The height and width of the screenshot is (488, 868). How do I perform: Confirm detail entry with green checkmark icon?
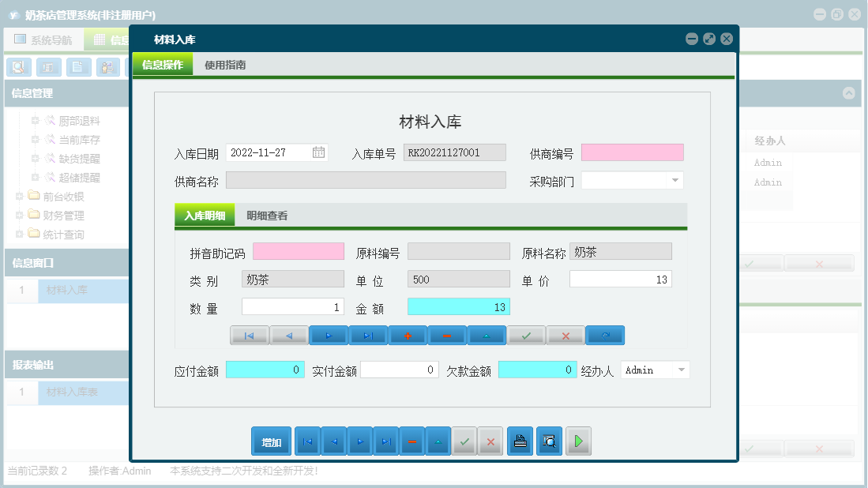click(x=525, y=335)
